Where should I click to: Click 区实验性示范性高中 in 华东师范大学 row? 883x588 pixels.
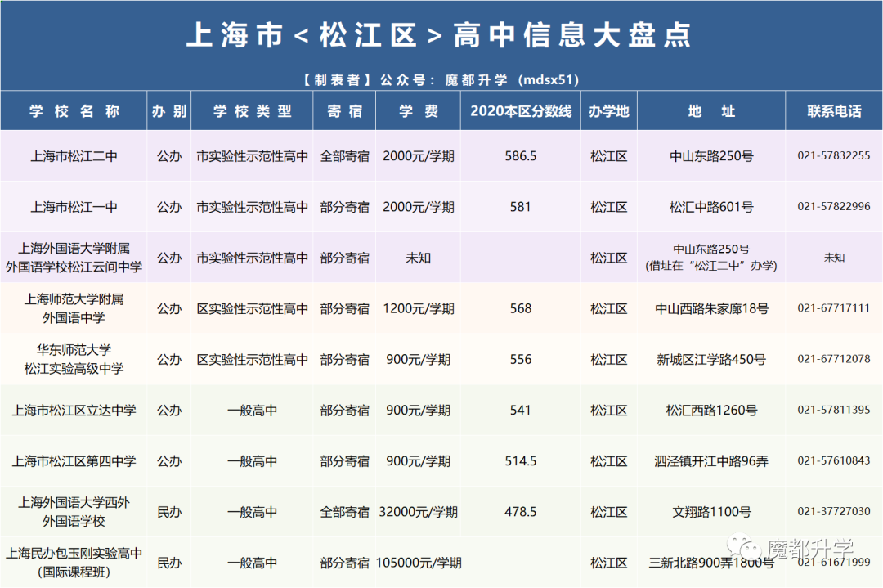252,359
